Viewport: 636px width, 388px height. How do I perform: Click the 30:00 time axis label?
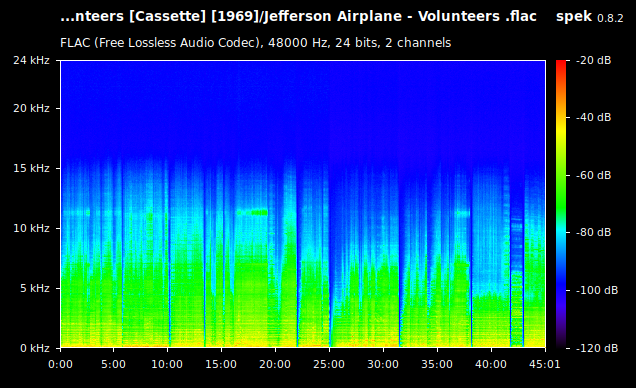click(383, 364)
